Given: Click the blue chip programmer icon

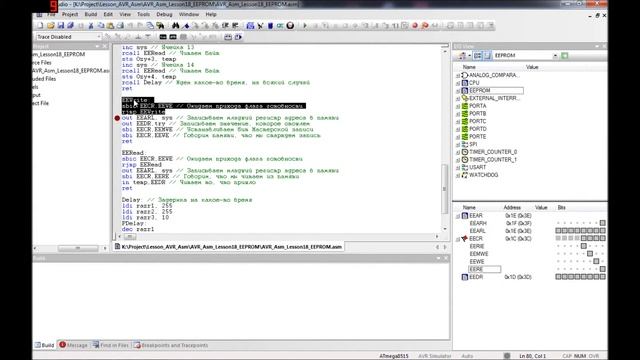Looking at the screenshot, I should [270, 26].
